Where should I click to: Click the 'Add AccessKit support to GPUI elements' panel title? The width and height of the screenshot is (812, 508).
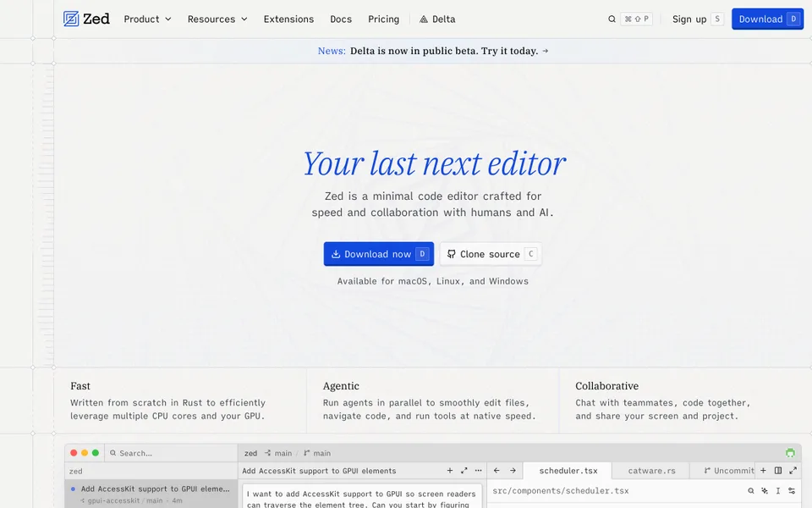[319, 471]
